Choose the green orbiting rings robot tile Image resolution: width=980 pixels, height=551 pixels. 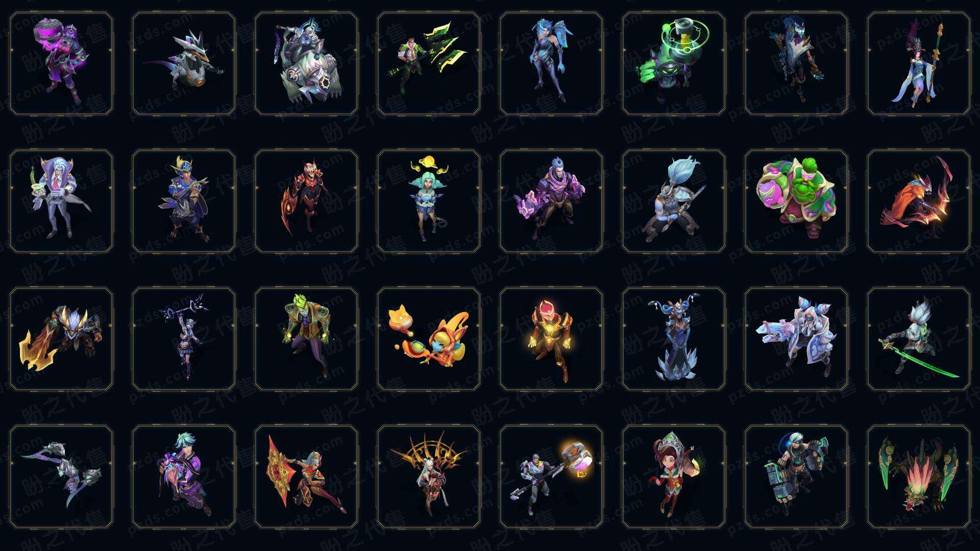click(674, 63)
